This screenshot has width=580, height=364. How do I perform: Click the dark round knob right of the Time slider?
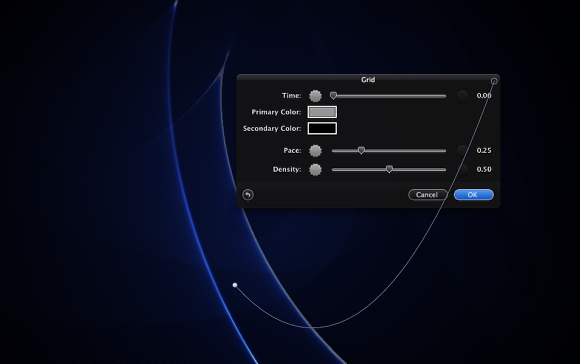[x=462, y=96]
